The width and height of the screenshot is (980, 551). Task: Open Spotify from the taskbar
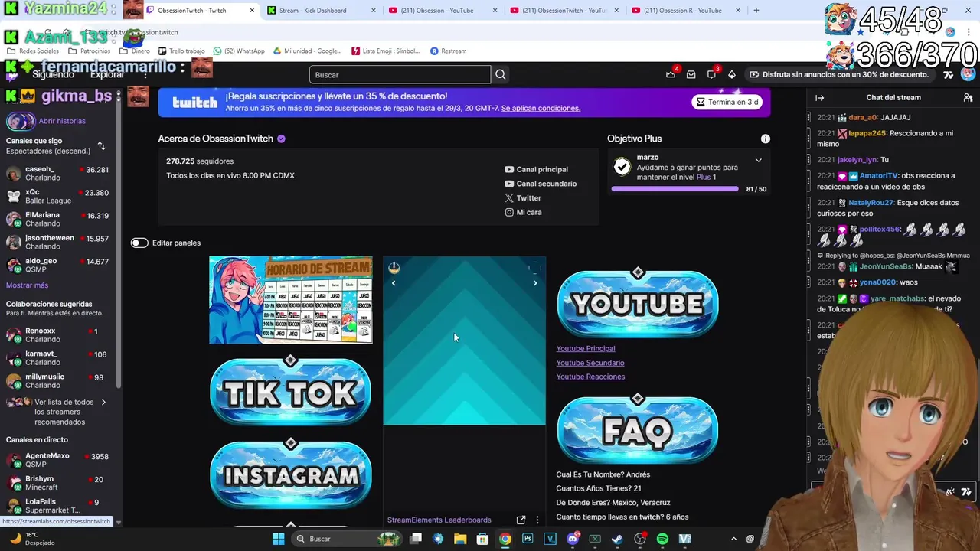(662, 539)
